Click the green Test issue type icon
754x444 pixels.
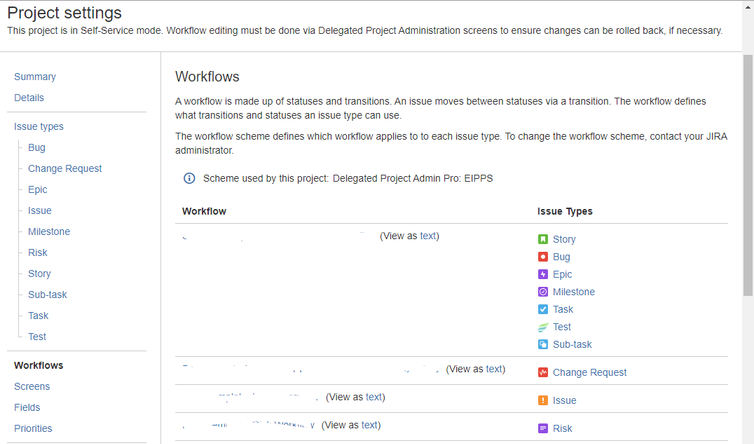click(x=543, y=327)
